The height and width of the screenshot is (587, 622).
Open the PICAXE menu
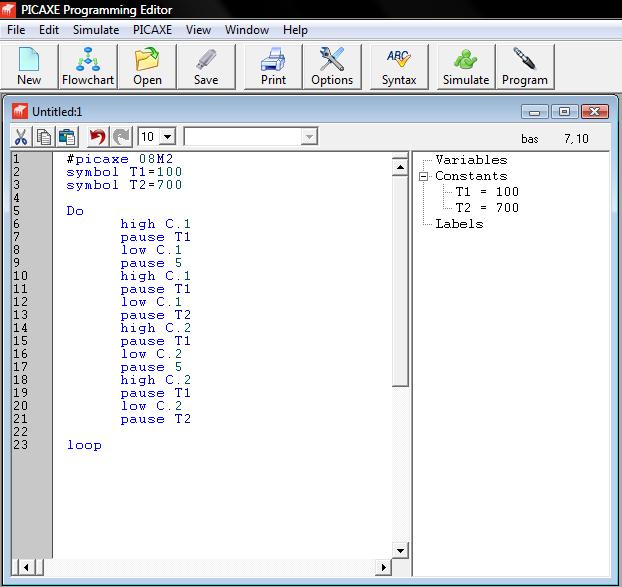click(152, 30)
